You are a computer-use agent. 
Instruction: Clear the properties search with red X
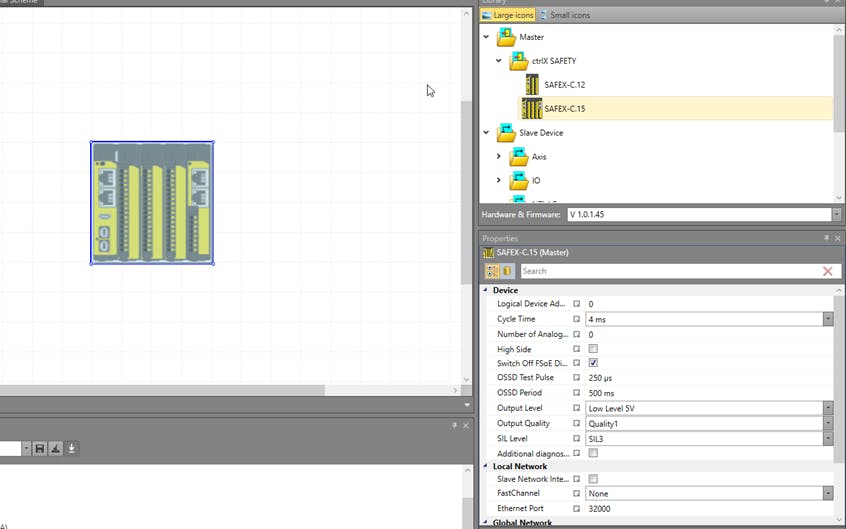[827, 271]
